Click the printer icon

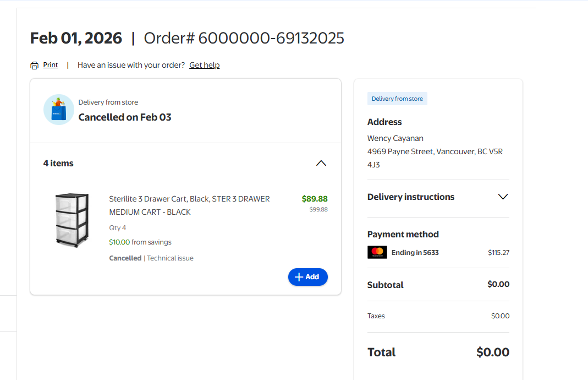35,66
